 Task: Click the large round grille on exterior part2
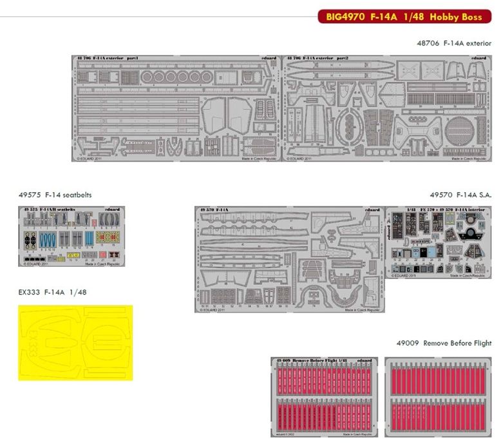point(461,131)
